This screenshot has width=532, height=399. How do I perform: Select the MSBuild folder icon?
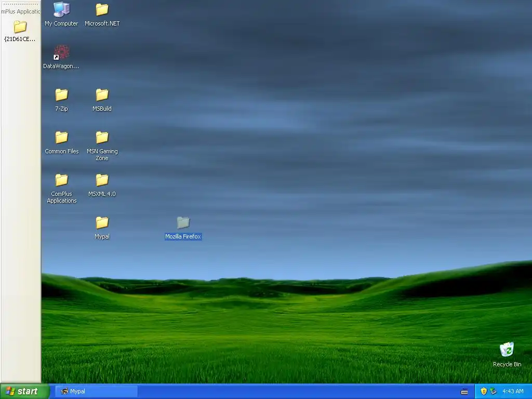[102, 100]
